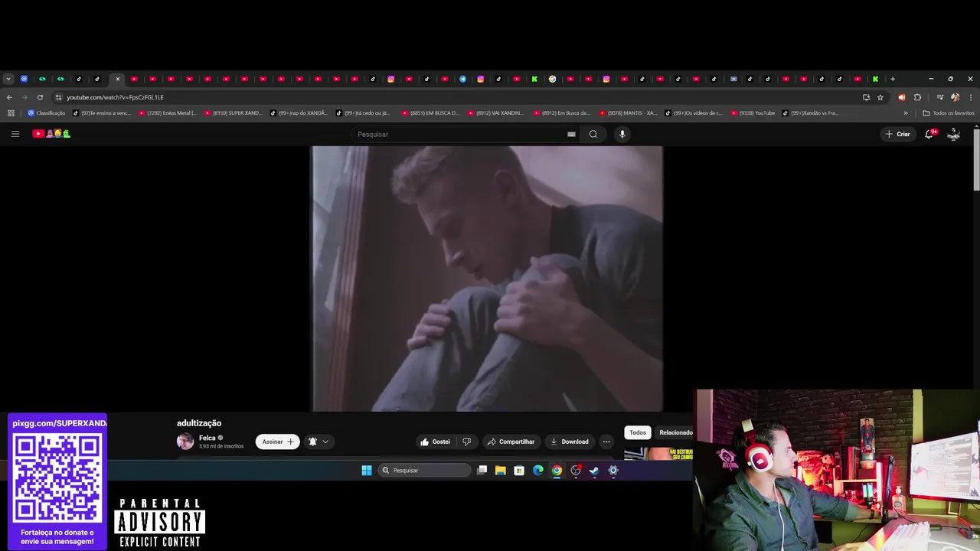Switch to the first Instagram tab
The width and height of the screenshot is (980, 551).
(x=390, y=79)
